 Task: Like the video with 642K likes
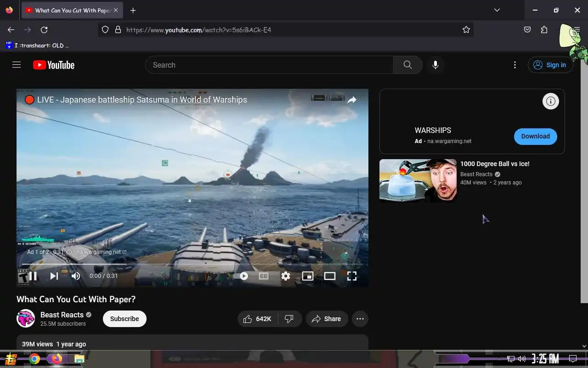pyautogui.click(x=257, y=319)
